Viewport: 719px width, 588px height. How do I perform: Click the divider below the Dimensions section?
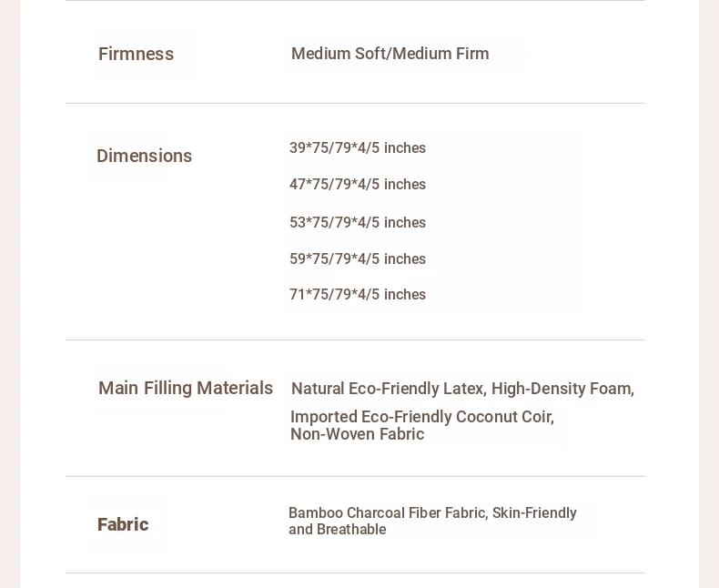click(355, 340)
